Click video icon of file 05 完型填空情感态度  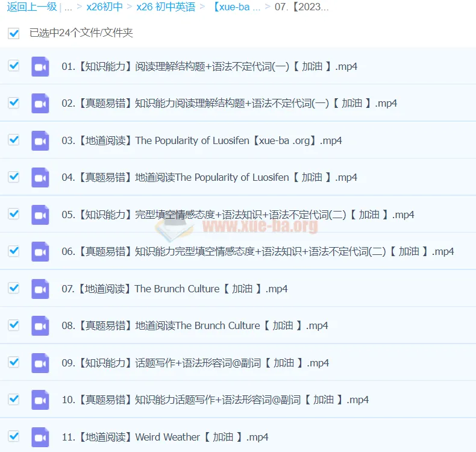click(40, 215)
